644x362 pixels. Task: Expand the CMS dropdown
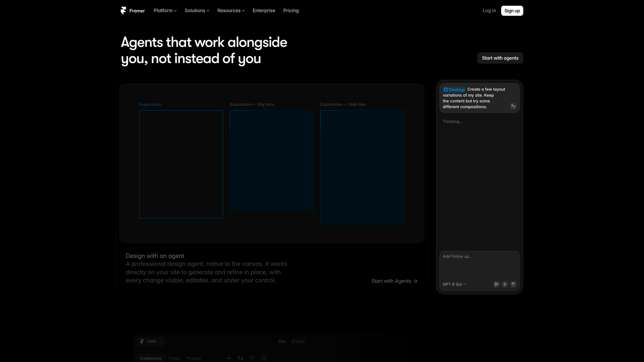(151, 342)
